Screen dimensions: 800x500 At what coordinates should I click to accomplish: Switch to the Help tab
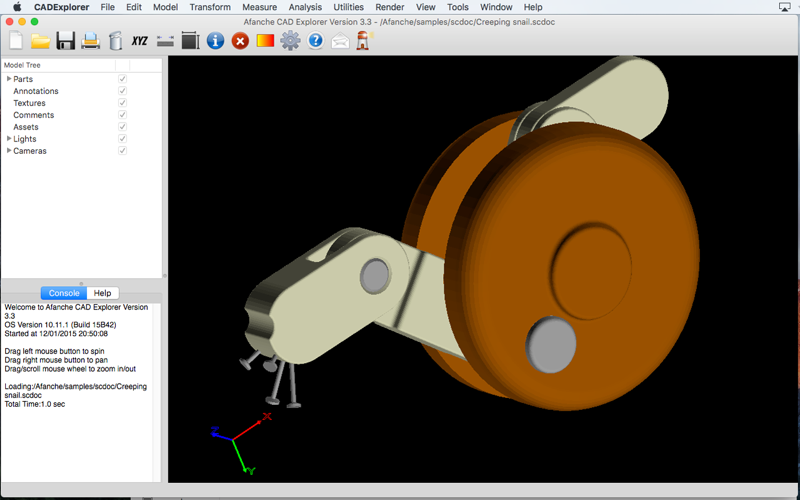coord(103,293)
